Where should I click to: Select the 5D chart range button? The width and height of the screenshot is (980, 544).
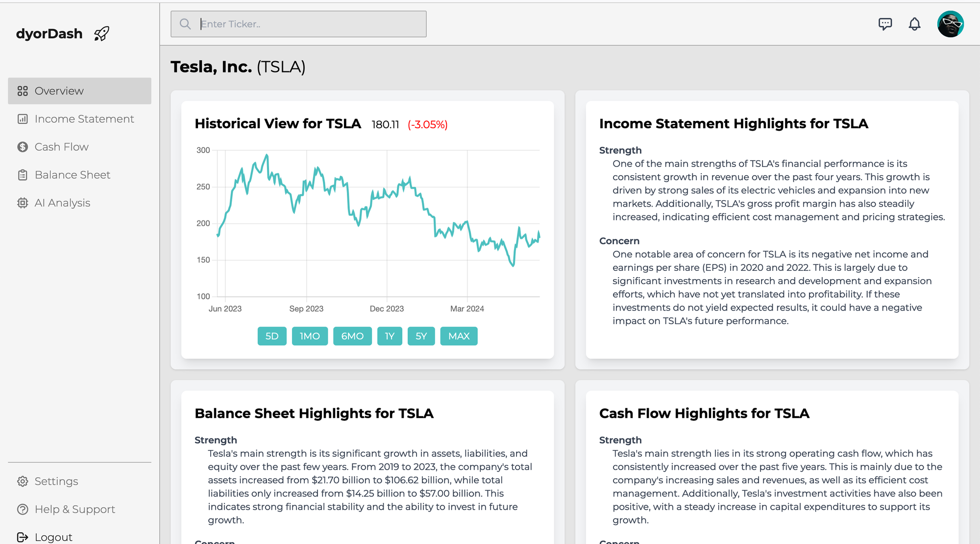click(272, 336)
